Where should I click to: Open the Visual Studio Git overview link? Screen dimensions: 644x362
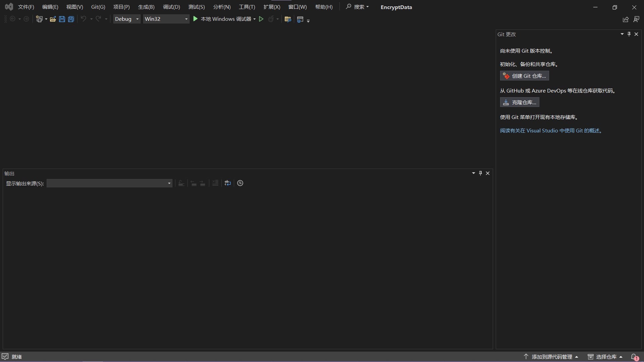552,131
